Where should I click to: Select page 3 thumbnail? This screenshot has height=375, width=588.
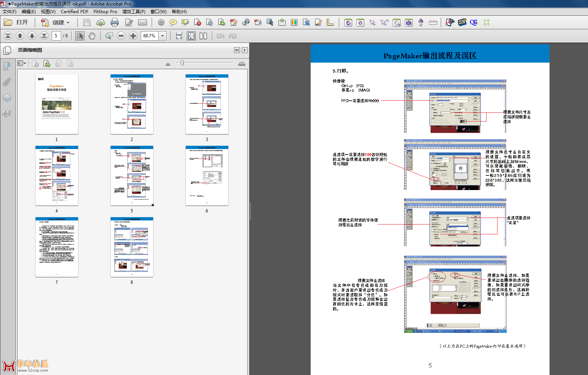coord(207,104)
